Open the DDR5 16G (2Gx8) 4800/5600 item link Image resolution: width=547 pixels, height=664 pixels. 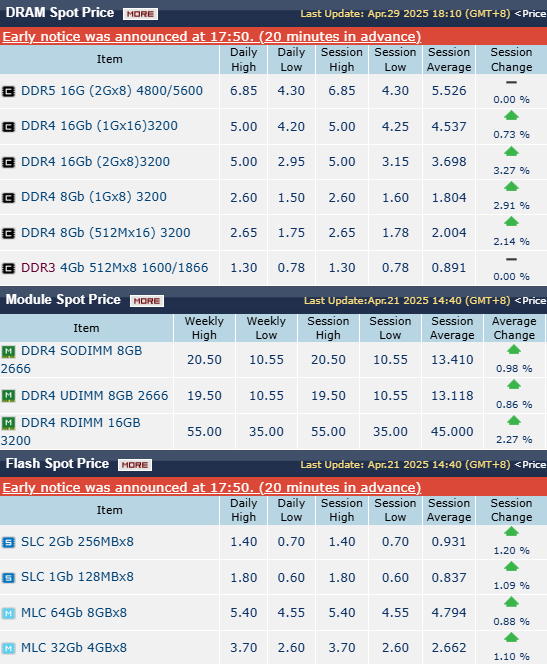click(x=112, y=91)
